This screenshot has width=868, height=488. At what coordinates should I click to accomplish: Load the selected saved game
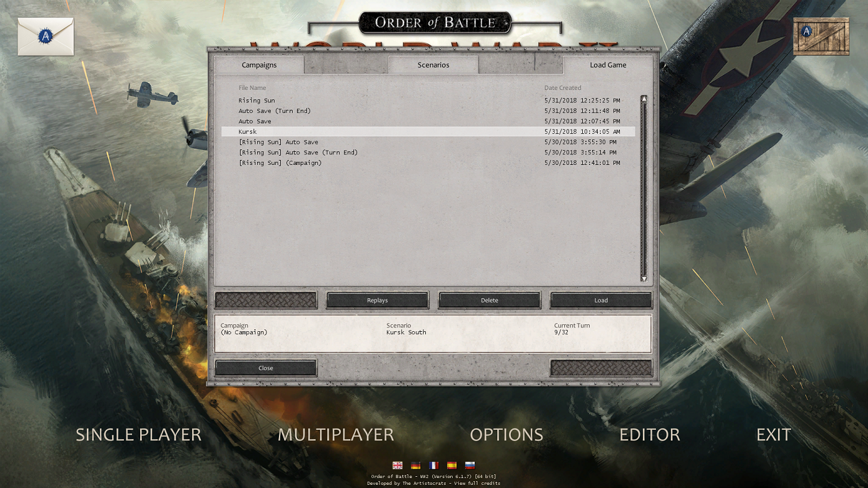pos(601,300)
